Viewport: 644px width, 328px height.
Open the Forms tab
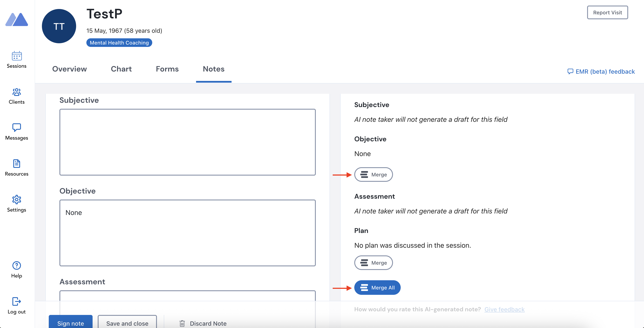[x=167, y=69]
